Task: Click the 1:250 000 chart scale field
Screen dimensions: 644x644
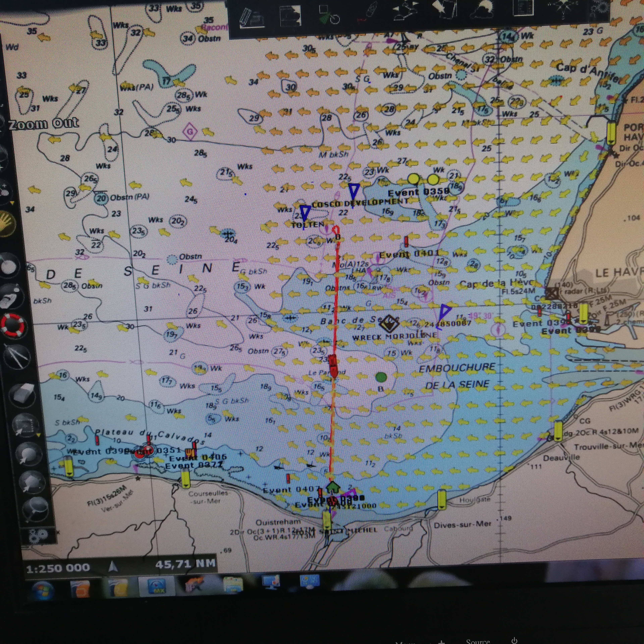Action: 58,568
